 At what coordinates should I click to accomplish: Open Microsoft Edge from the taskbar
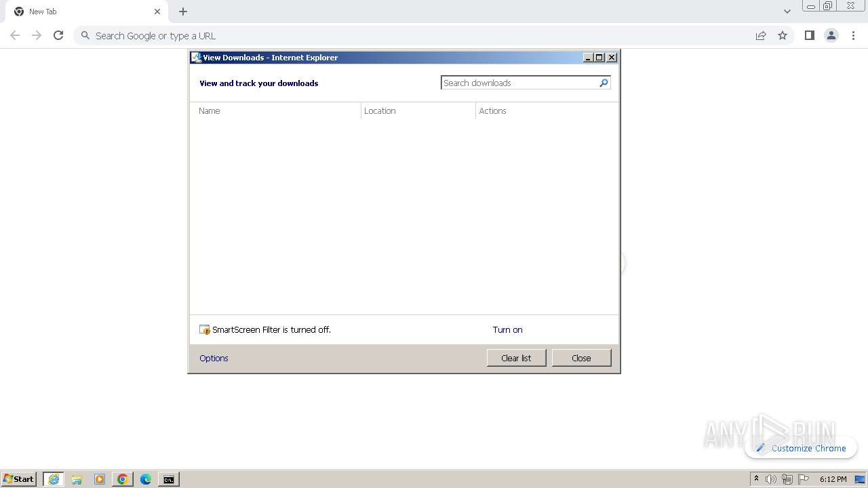[x=146, y=479]
